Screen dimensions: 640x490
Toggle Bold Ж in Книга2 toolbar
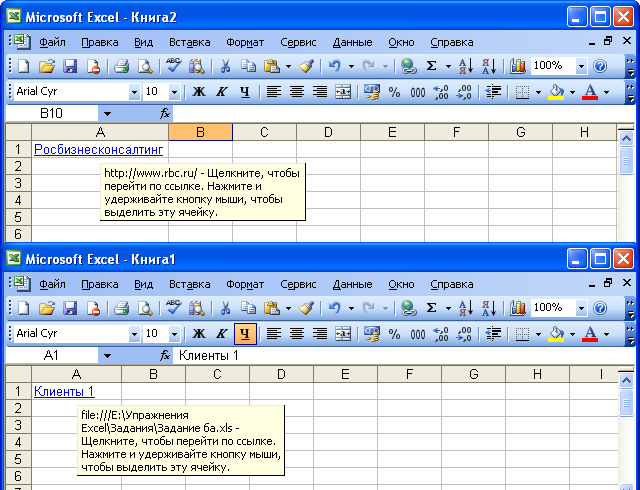tap(199, 92)
